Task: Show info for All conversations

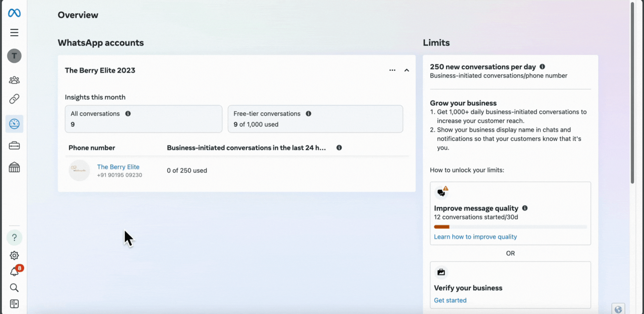Action: pyautogui.click(x=128, y=114)
